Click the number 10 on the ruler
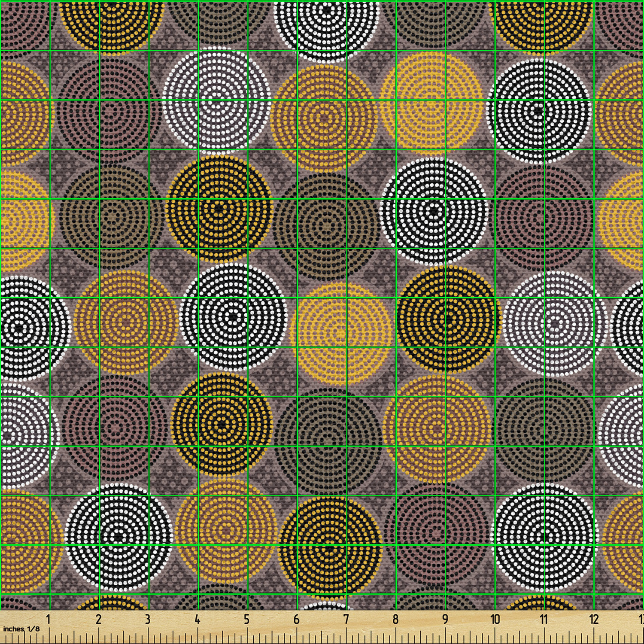644x644 pixels. click(x=495, y=619)
